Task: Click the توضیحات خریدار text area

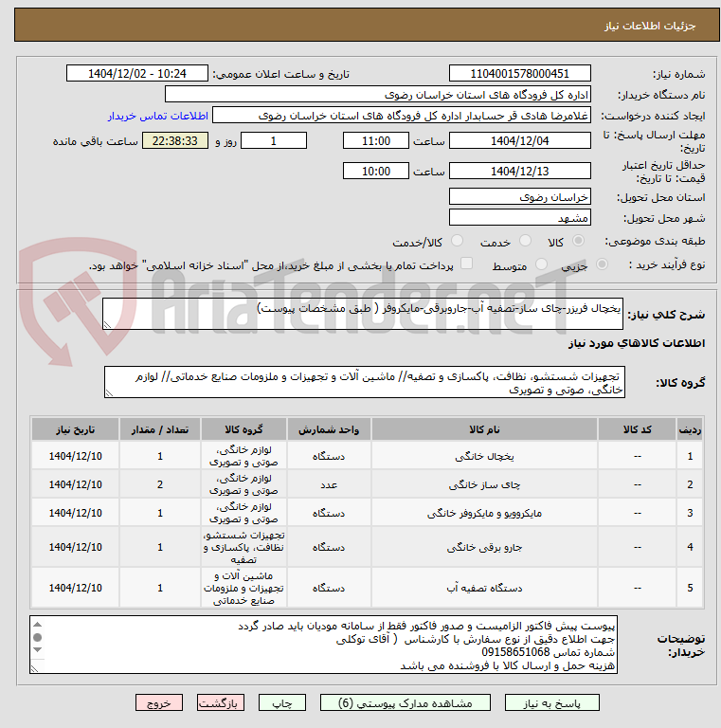Action: pos(323,645)
